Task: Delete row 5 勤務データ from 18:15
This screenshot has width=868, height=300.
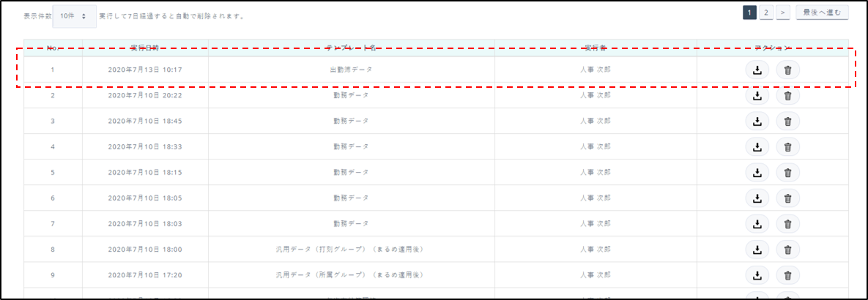Action: 787,173
